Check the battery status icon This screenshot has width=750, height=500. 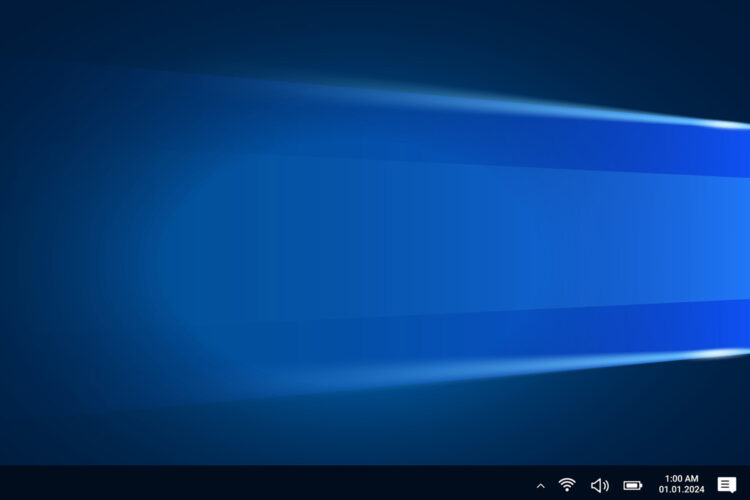[x=633, y=486]
